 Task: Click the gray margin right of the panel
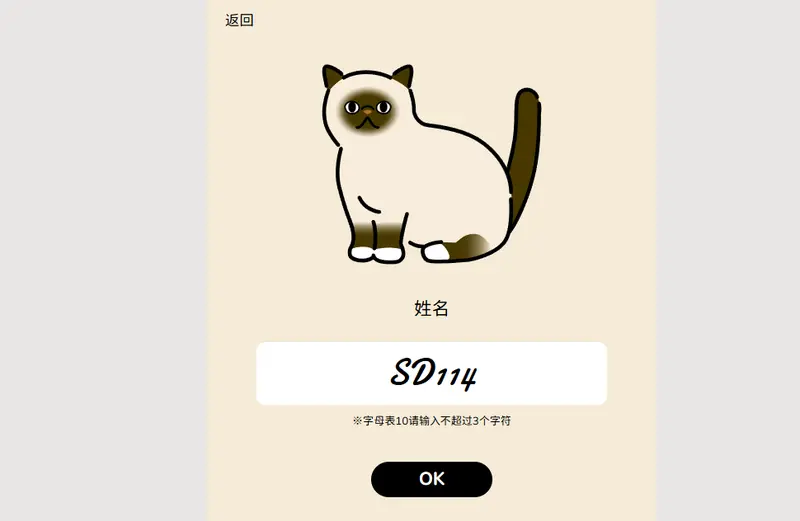point(728,260)
